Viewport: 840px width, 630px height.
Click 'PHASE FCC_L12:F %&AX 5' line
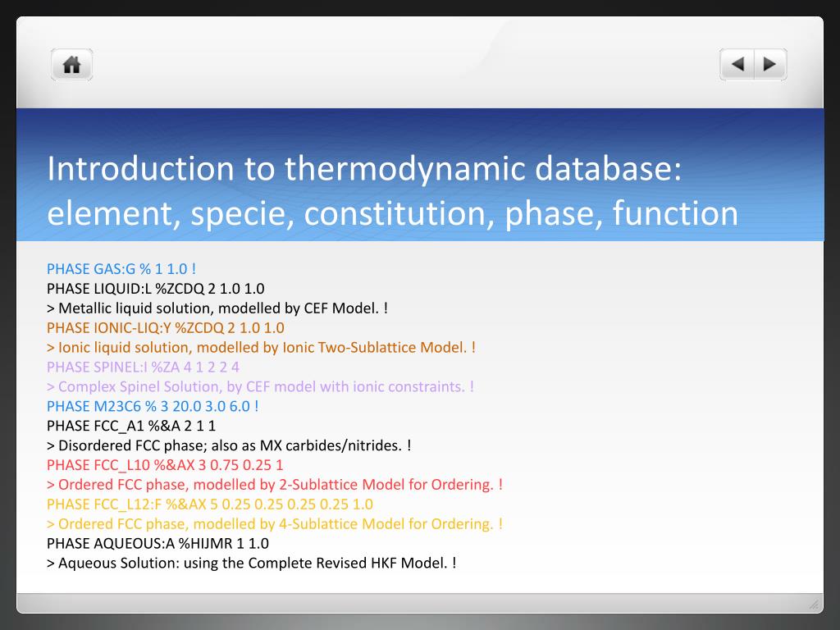[x=210, y=504]
